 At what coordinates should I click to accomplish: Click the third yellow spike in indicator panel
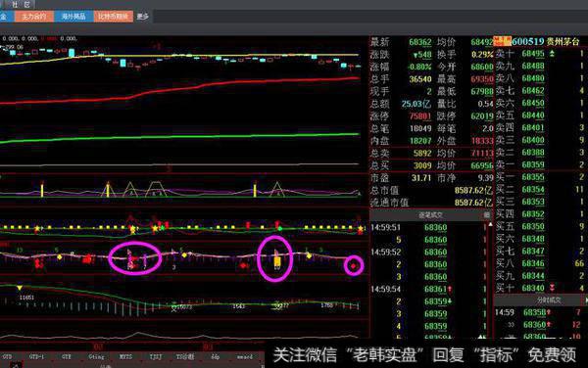click(x=255, y=189)
